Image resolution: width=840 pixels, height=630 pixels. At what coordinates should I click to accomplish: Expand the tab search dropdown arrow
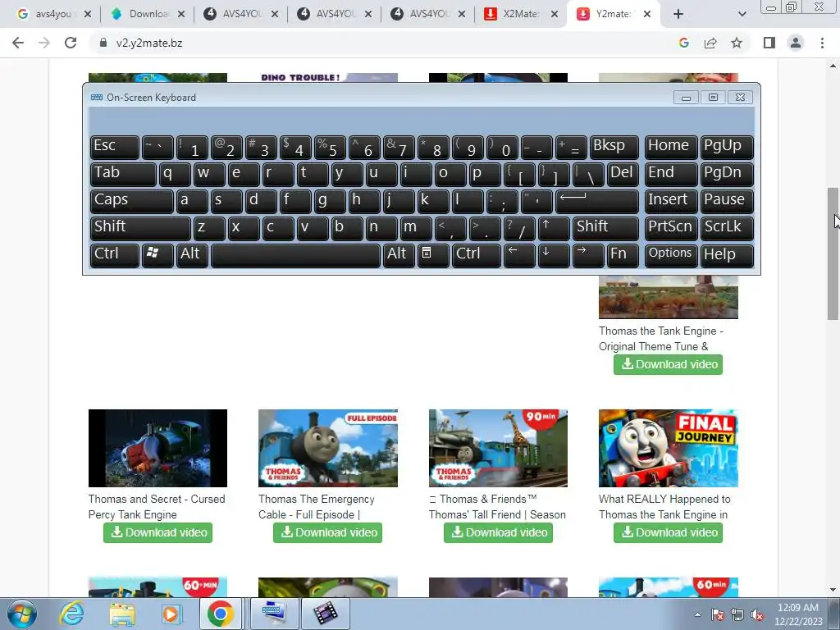(742, 15)
